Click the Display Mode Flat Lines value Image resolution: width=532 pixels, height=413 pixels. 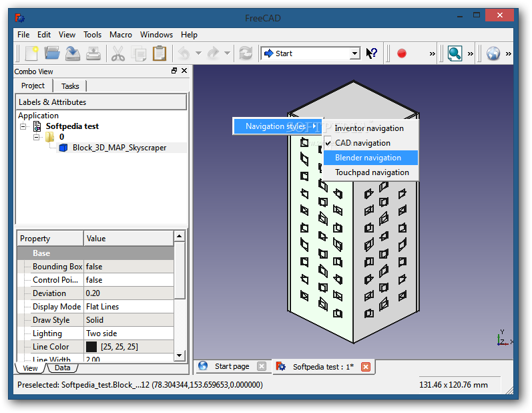click(x=129, y=307)
